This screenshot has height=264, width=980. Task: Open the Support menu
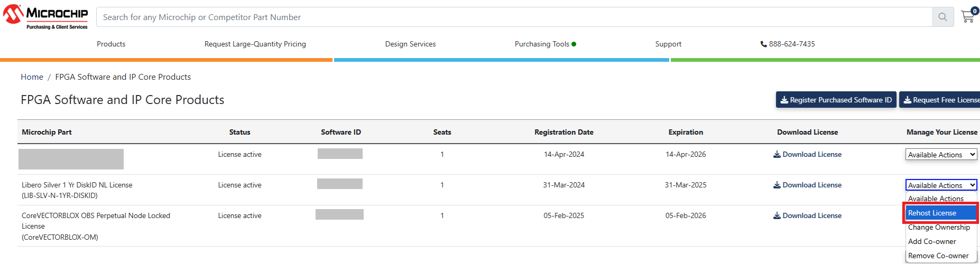tap(668, 44)
